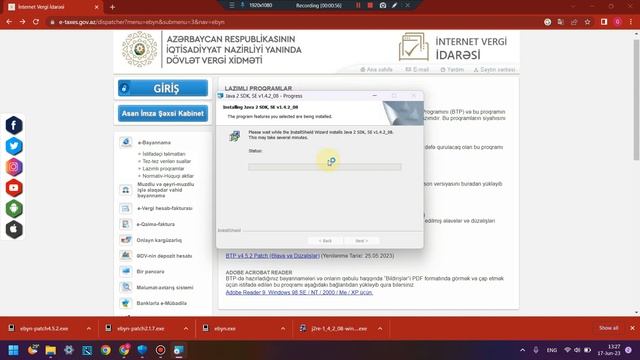Click the Bir pəncərə icon
The image size is (640, 360).
pos(126,271)
